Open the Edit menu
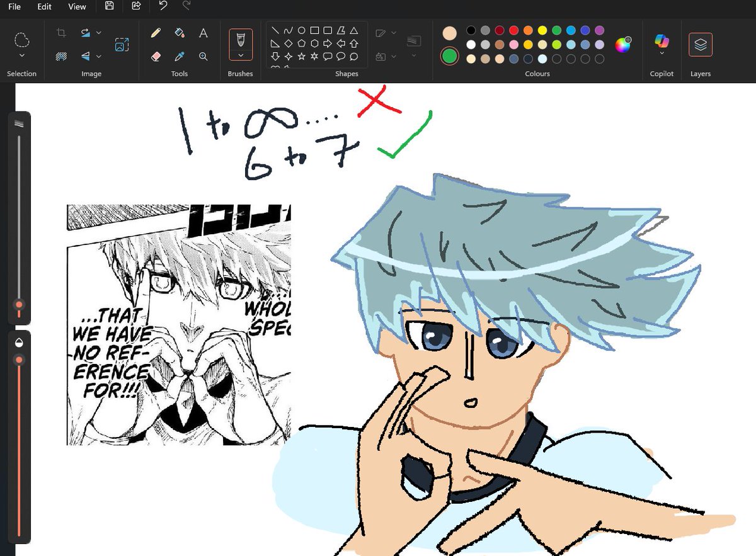 [44, 6]
